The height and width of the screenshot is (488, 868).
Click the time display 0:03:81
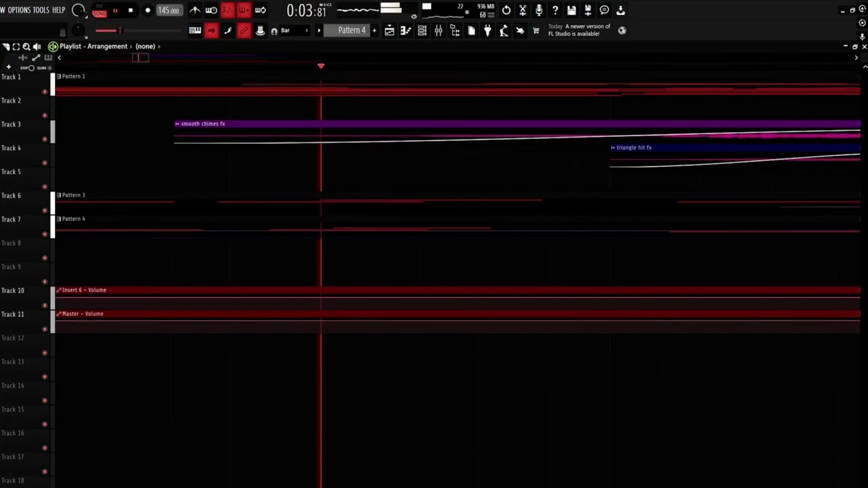click(x=307, y=10)
